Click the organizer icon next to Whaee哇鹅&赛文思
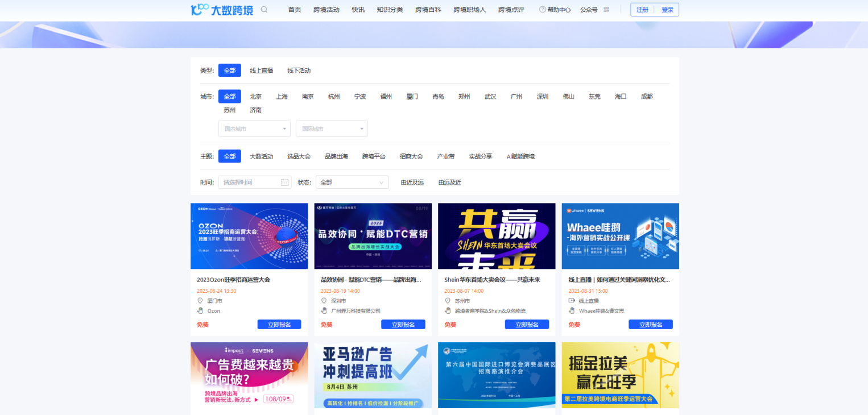The height and width of the screenshot is (415, 868). 571,310
